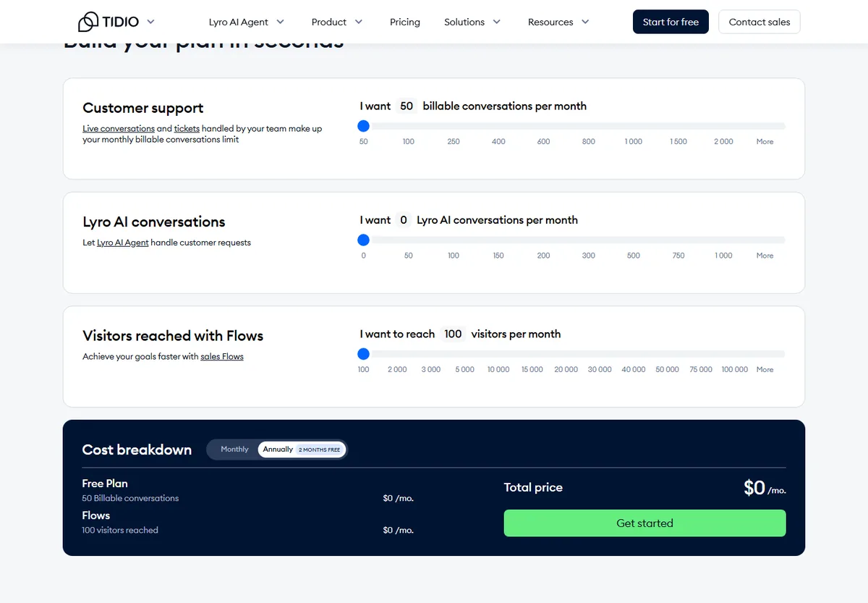This screenshot has width=868, height=603.
Task: Click the visitors value field showing 100
Action: 453,334
